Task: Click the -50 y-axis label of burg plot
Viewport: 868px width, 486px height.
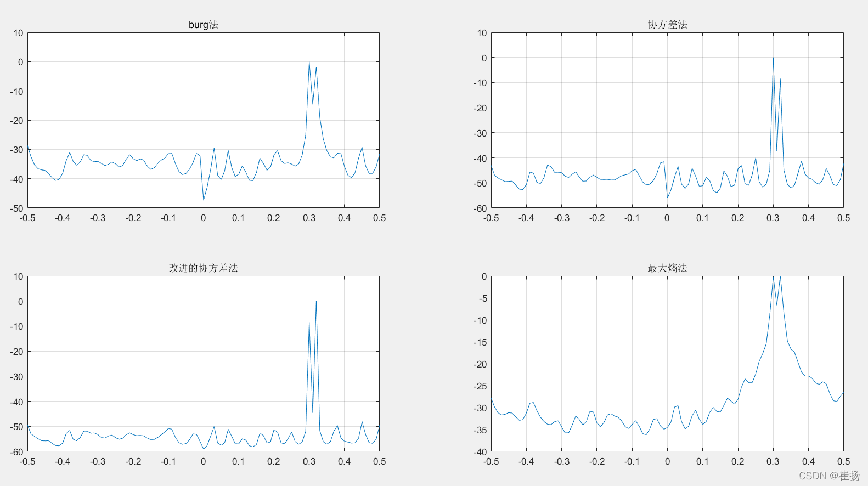Action: click(x=16, y=208)
